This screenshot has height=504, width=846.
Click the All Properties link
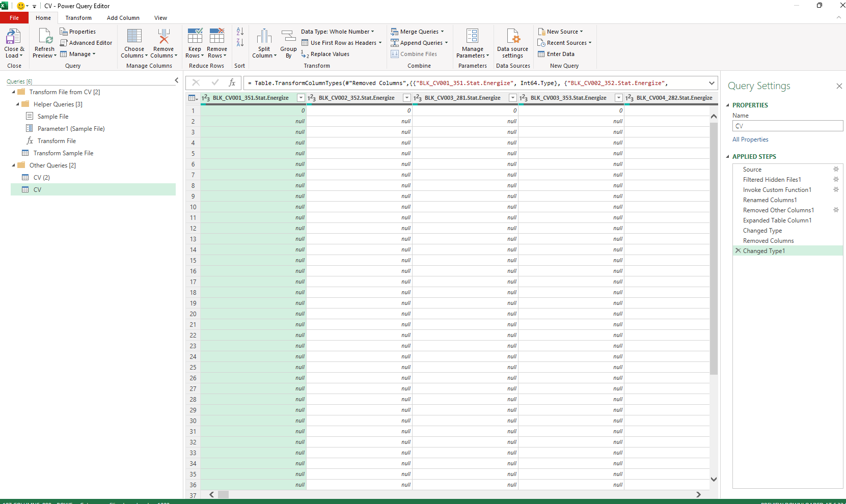[750, 139]
